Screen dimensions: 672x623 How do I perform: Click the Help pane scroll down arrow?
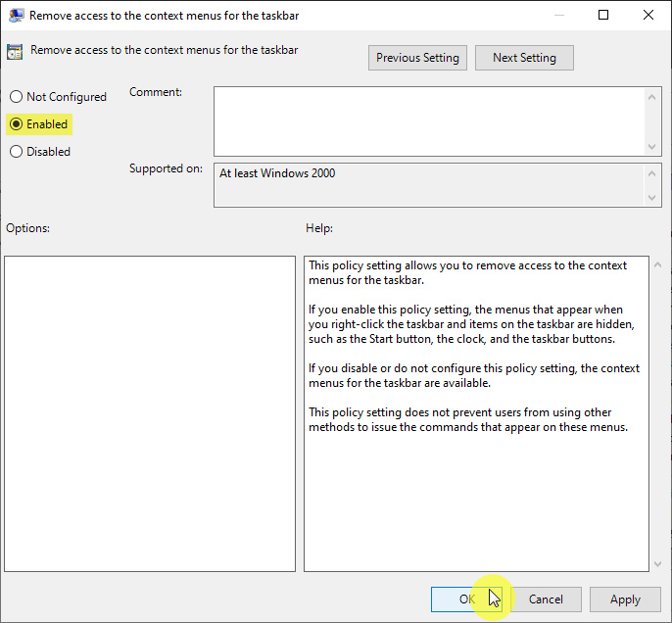click(654, 563)
